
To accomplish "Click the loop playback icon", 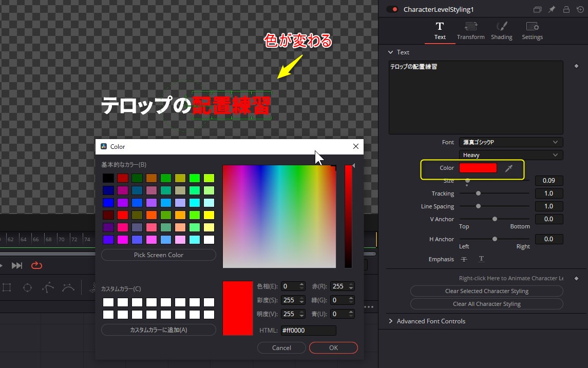I will (x=36, y=265).
